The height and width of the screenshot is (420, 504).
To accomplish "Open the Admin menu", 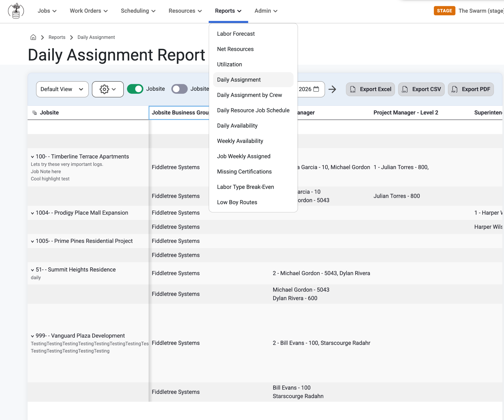I will [266, 11].
